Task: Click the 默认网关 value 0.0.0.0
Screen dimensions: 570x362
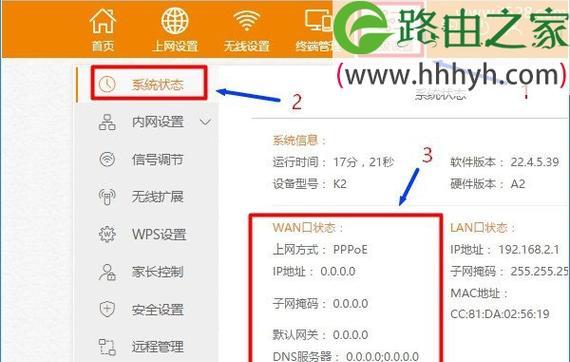Action: tap(351, 335)
